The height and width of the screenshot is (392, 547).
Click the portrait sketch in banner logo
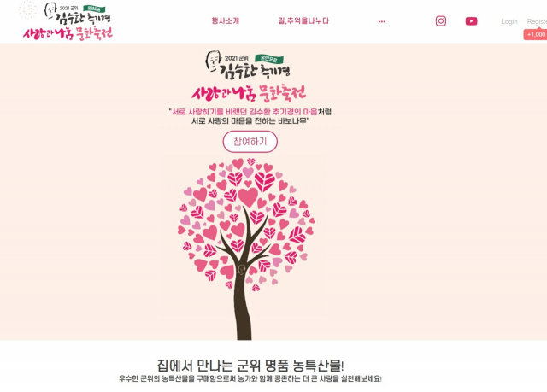[213, 61]
